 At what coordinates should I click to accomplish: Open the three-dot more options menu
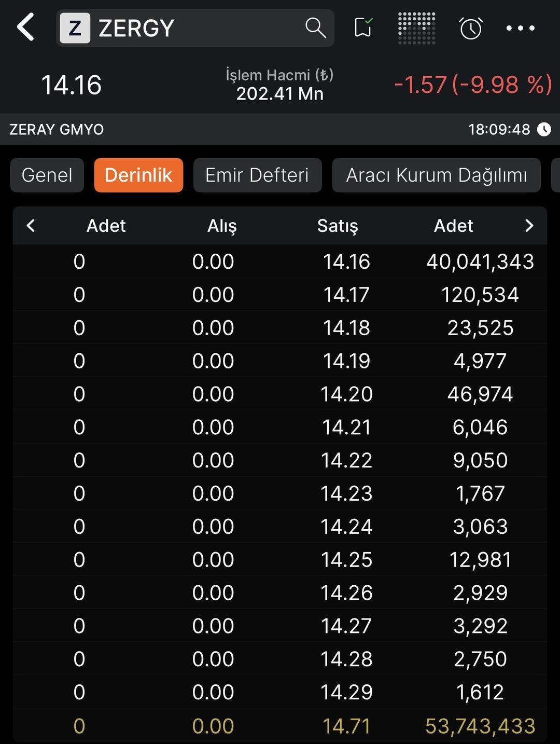pyautogui.click(x=520, y=28)
